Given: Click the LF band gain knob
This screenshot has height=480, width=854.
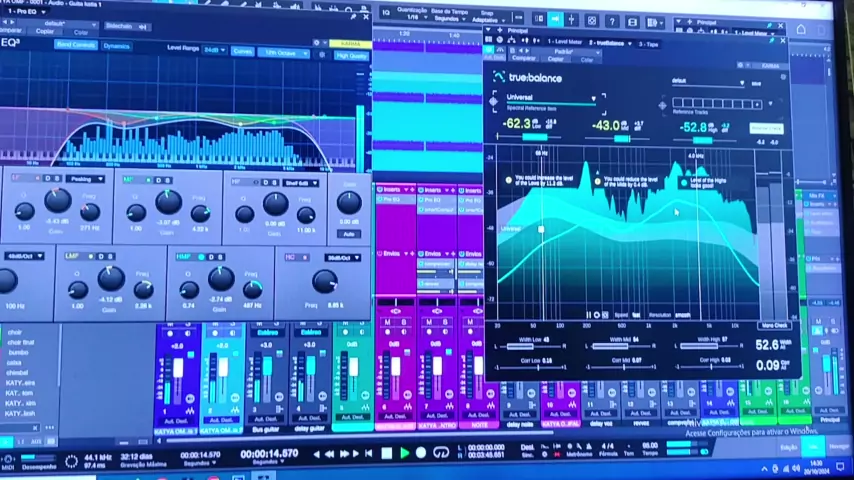Looking at the screenshot, I should pyautogui.click(x=57, y=207).
